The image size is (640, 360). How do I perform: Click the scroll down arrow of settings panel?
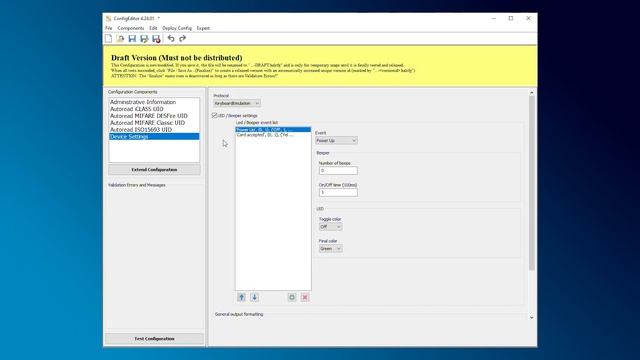(x=531, y=317)
